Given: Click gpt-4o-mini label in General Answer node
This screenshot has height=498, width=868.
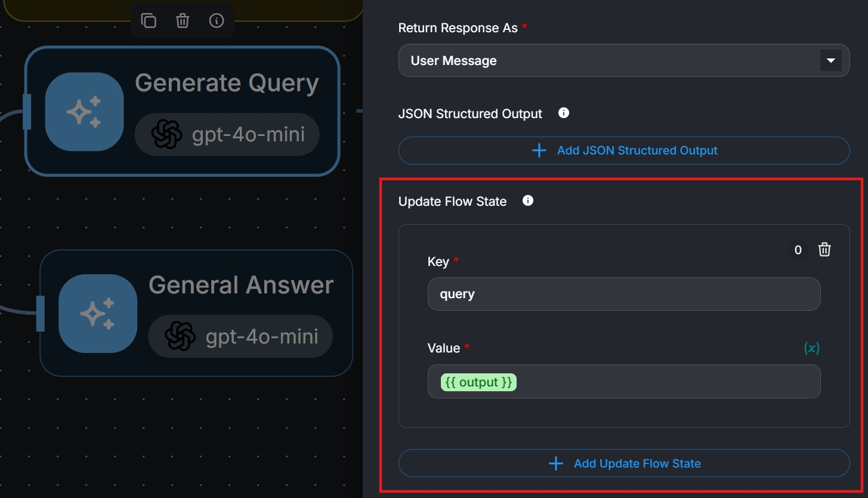Looking at the screenshot, I should click(262, 337).
